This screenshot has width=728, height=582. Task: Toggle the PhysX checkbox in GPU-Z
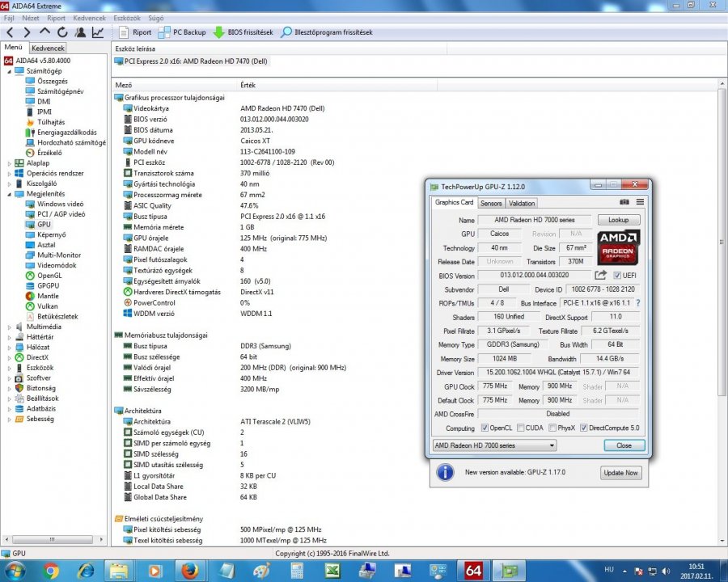552,428
